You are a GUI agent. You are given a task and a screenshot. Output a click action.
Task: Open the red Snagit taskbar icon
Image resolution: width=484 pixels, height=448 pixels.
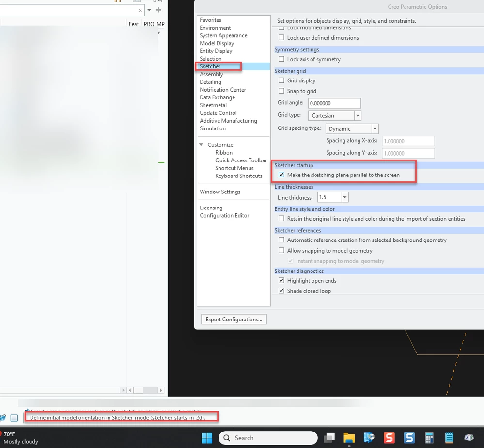[x=389, y=438]
